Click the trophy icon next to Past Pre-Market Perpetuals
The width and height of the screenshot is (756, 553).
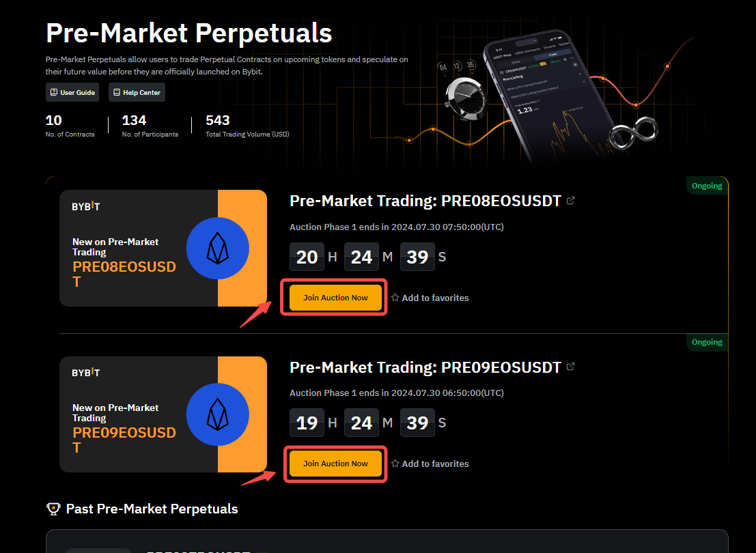(54, 509)
